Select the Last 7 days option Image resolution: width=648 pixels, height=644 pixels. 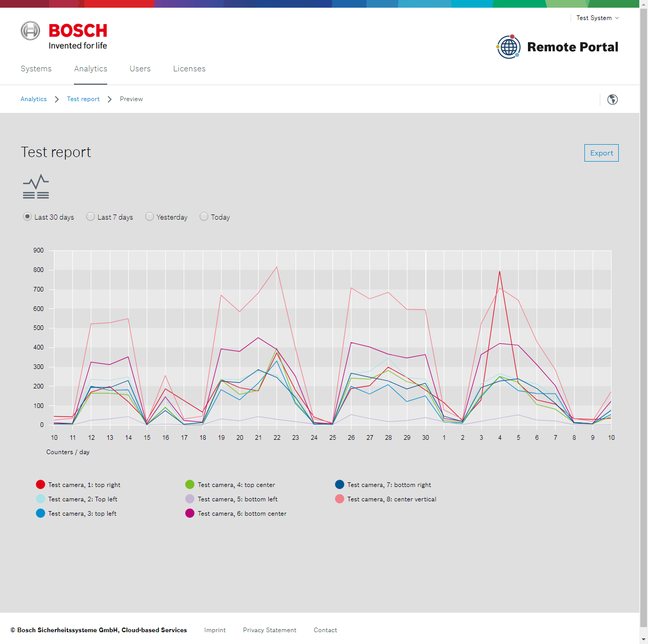click(91, 217)
